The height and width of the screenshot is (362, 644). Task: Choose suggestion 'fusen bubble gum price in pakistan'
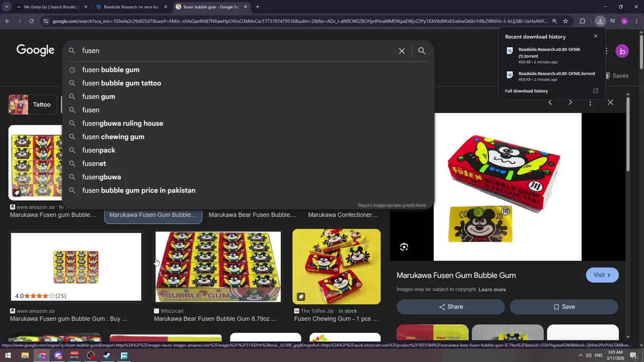tap(248, 191)
